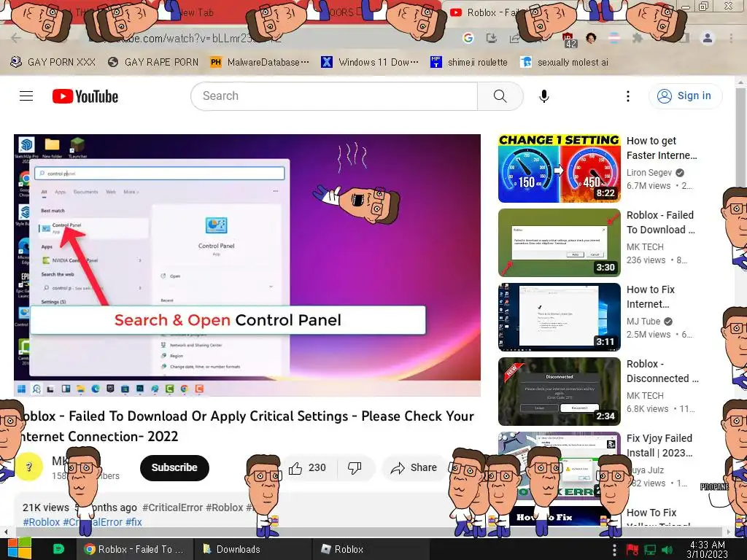The height and width of the screenshot is (560, 747).
Task: Click the Google icon in address bar
Action: pyautogui.click(x=468, y=38)
